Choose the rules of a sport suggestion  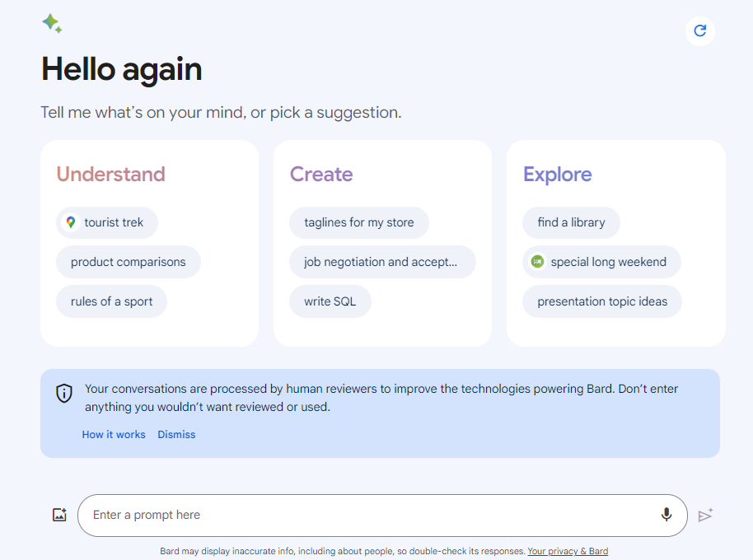(x=111, y=301)
